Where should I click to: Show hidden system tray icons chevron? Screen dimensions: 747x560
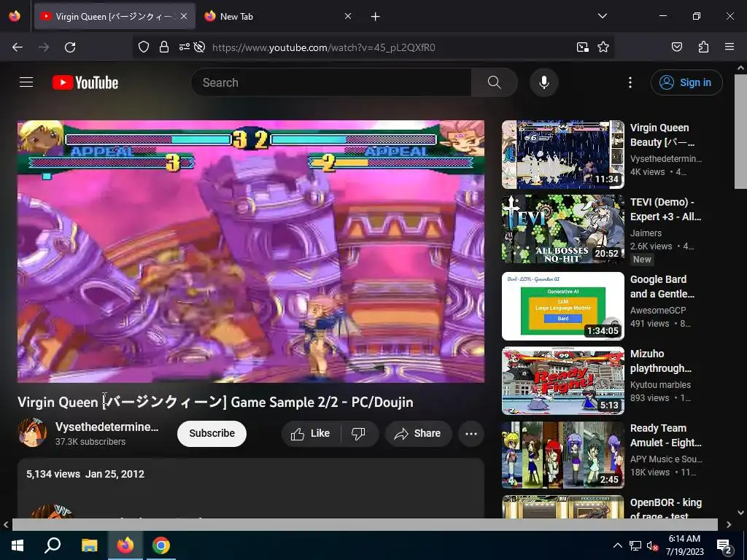(617, 545)
